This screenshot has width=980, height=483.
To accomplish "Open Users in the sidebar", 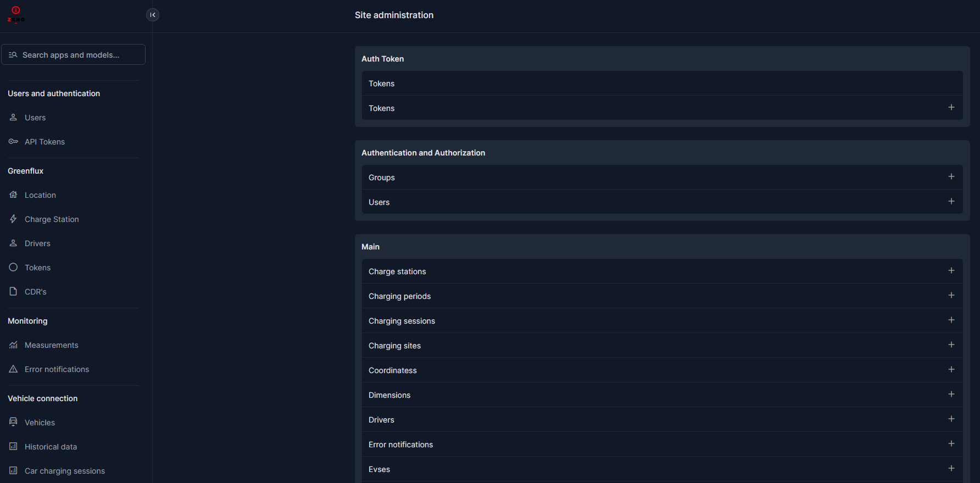I will tap(35, 118).
